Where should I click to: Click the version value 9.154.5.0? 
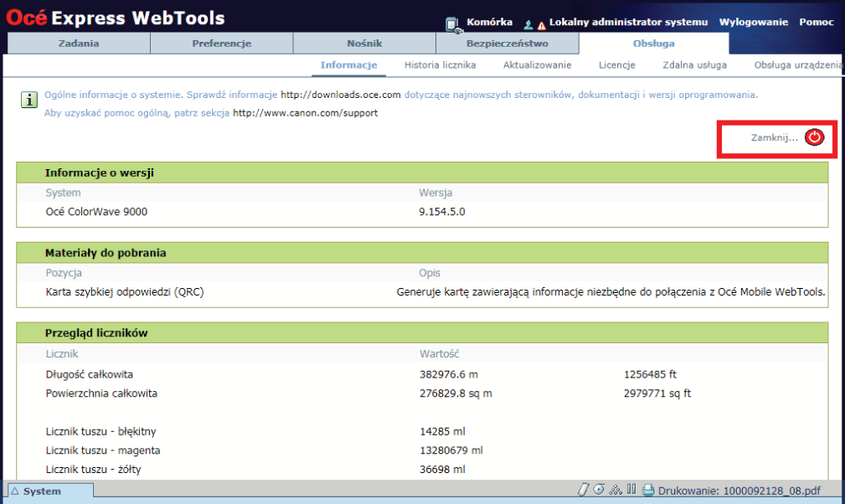point(442,212)
